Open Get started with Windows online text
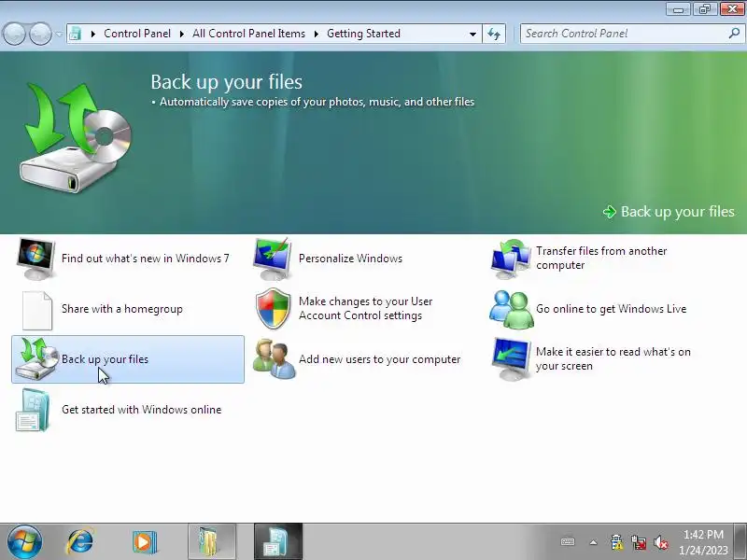Image resolution: width=747 pixels, height=560 pixels. click(142, 410)
